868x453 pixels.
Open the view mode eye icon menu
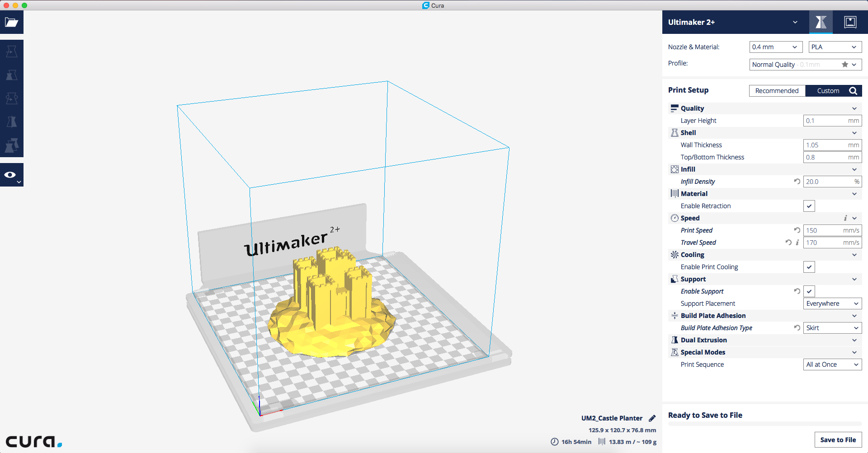(x=12, y=175)
